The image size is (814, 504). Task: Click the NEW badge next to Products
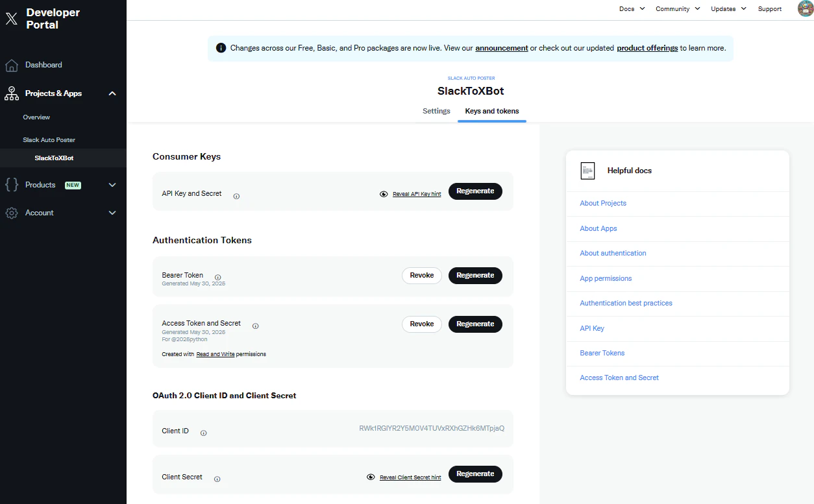(x=73, y=185)
